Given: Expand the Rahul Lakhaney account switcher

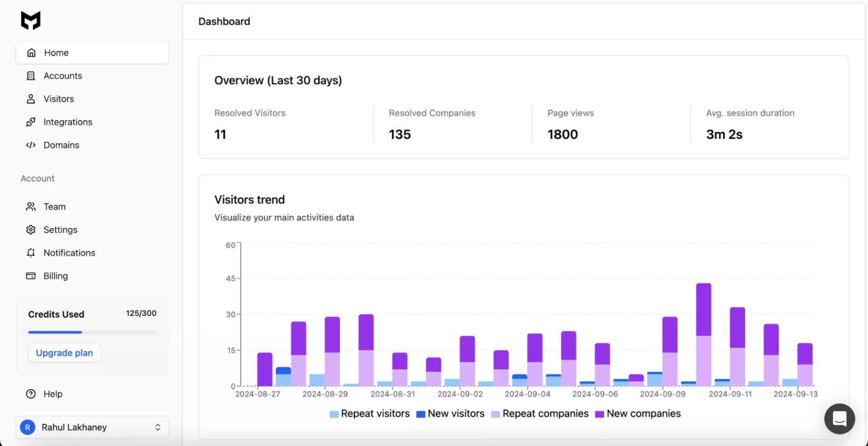Looking at the screenshot, I should click(75, 427).
